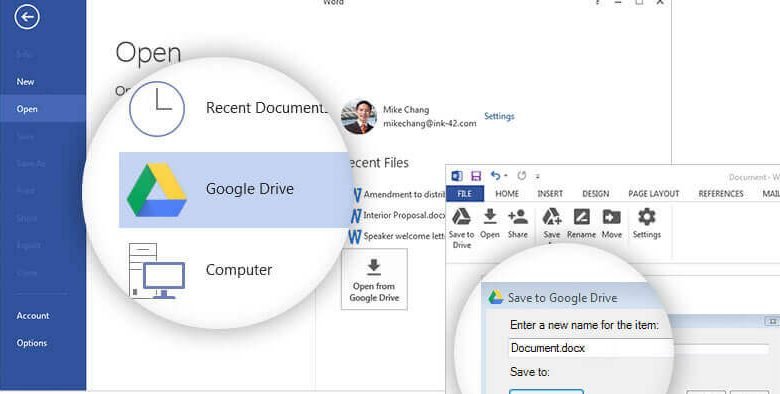This screenshot has width=780, height=394.
Task: Switch to the REFERENCES ribbon tab
Action: pos(721,194)
